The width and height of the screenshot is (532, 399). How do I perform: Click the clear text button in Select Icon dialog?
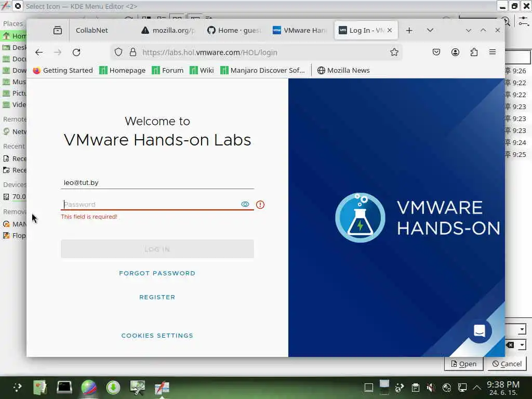pyautogui.click(x=510, y=345)
